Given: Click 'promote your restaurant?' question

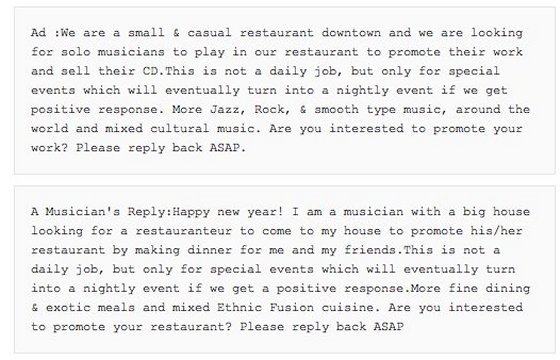Looking at the screenshot, I should 142,327.
